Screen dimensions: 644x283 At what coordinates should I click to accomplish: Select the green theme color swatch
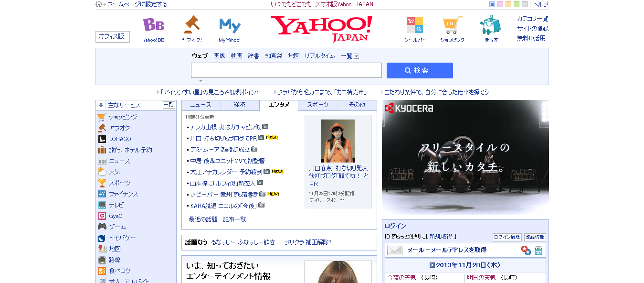click(x=517, y=4)
